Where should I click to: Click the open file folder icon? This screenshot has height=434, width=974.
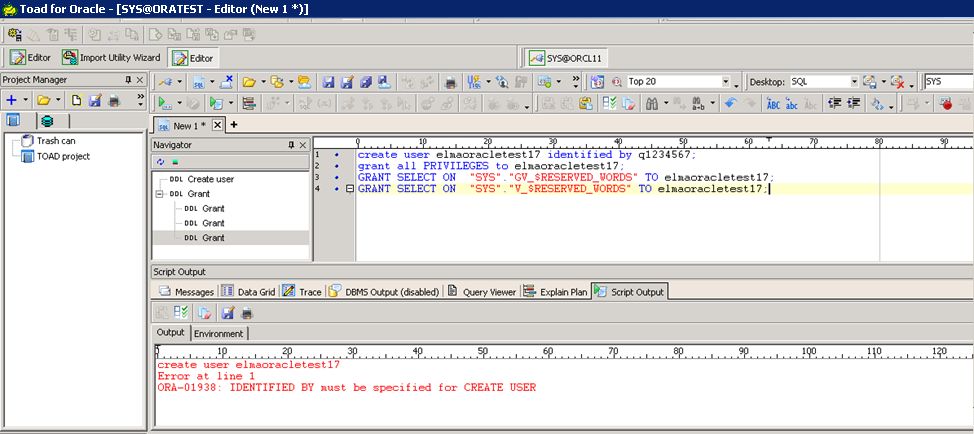[x=249, y=81]
